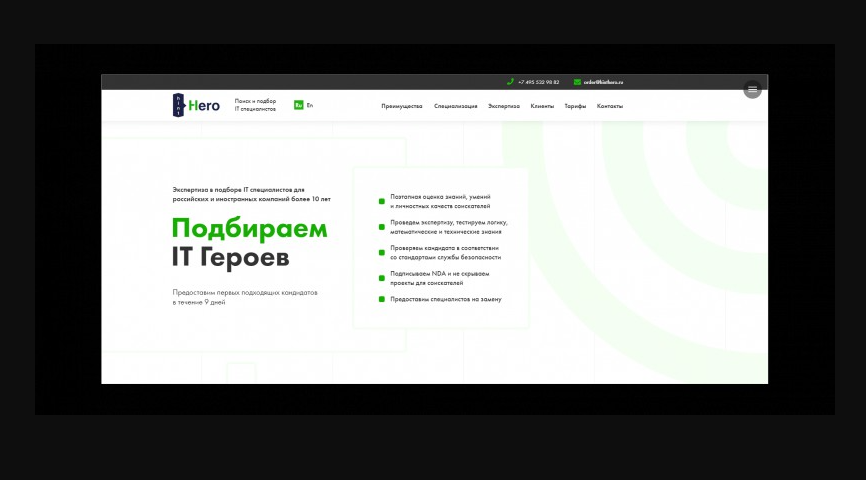Click the text Проведем экспертизу, тестируем логику

pyautogui.click(x=448, y=223)
